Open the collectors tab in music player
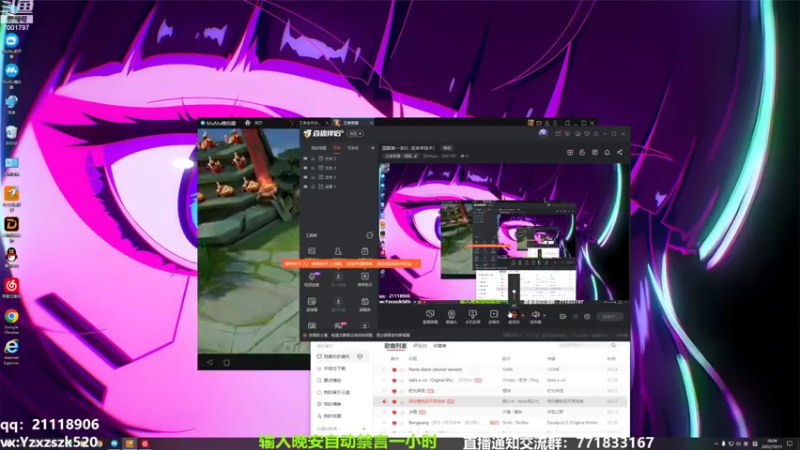The height and width of the screenshot is (450, 800). [x=440, y=346]
